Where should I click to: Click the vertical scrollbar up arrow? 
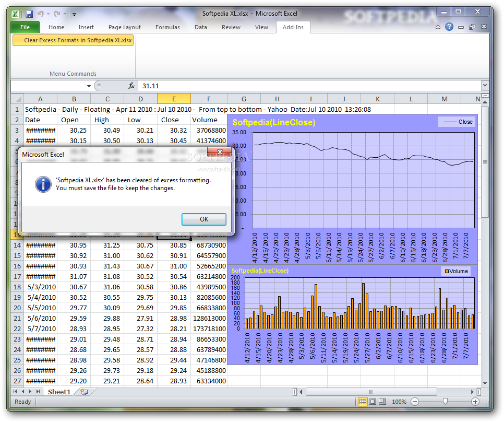click(x=485, y=102)
